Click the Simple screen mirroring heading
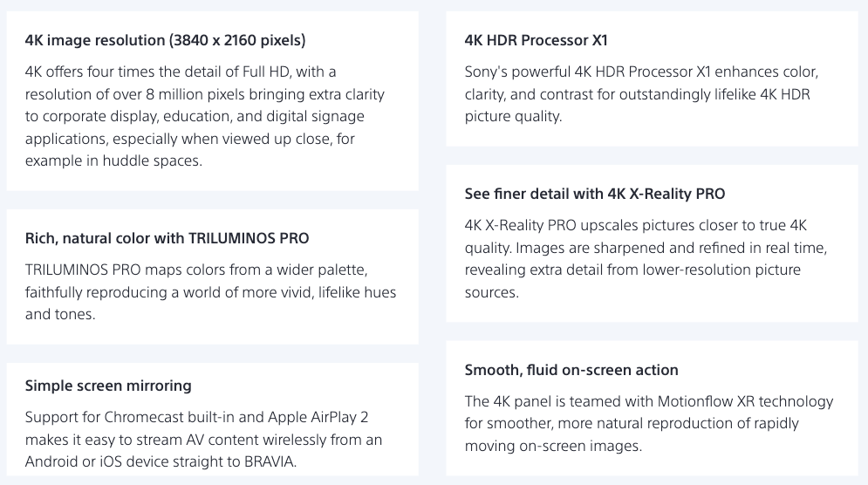The height and width of the screenshot is (485, 868). tap(108, 386)
